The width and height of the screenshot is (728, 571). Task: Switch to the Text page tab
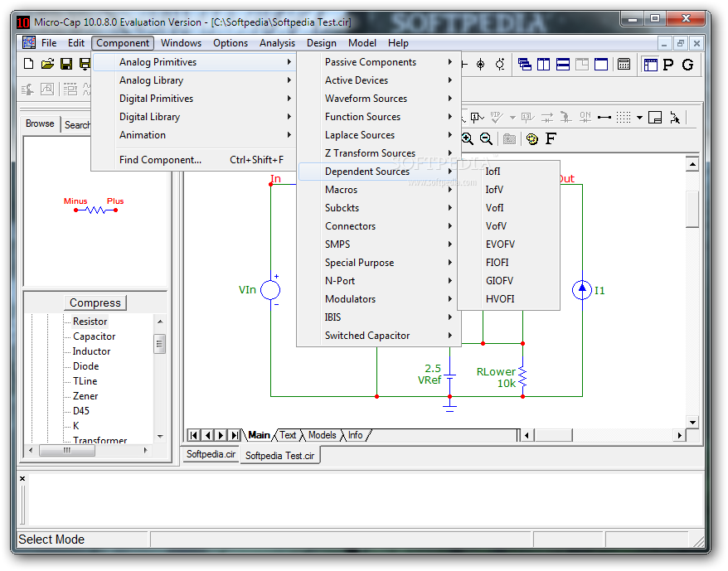point(288,435)
